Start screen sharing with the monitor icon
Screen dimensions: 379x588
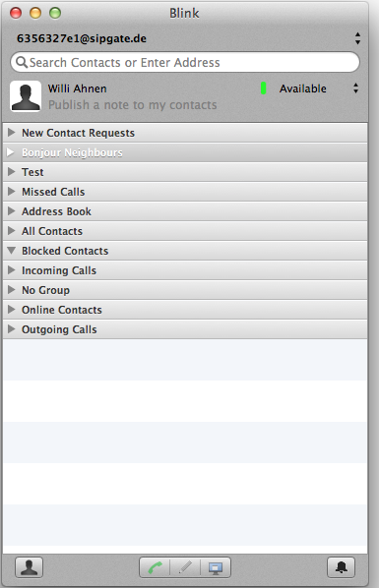pos(216,567)
